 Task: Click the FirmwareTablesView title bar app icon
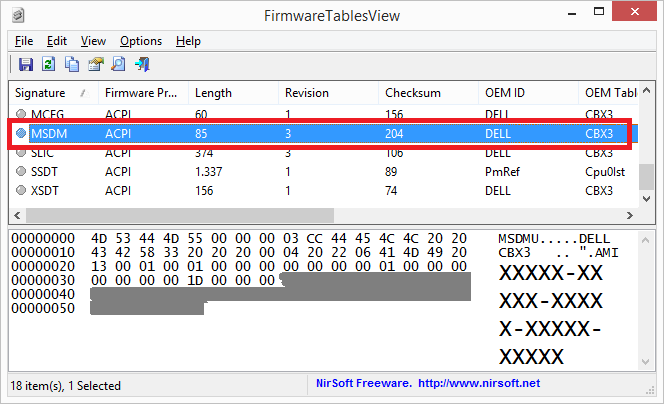[18, 15]
